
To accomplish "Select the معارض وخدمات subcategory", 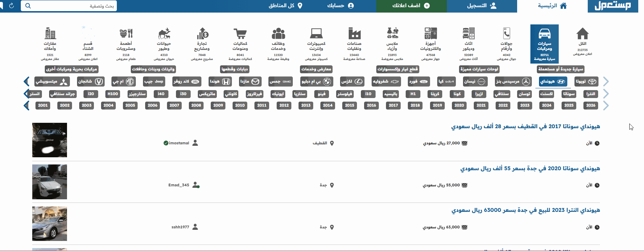I will coord(316,69).
